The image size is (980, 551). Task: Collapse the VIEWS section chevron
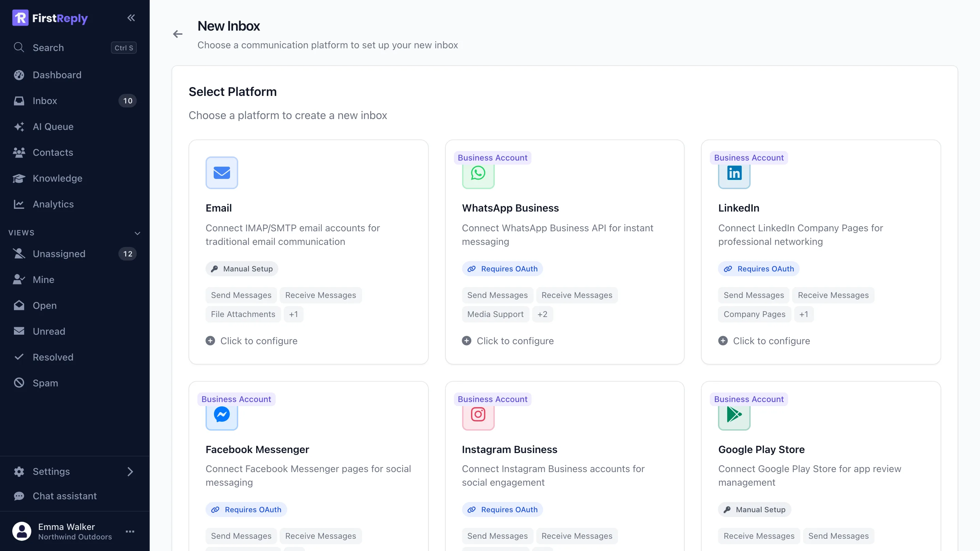click(x=138, y=233)
